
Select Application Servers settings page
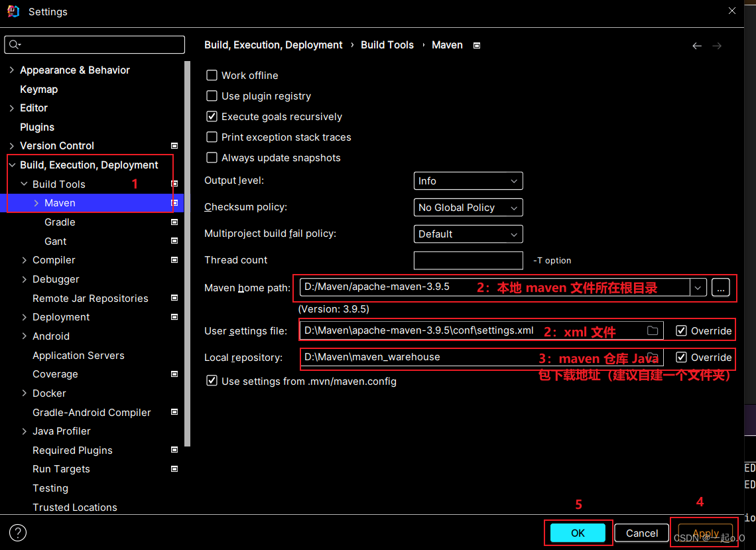point(79,355)
